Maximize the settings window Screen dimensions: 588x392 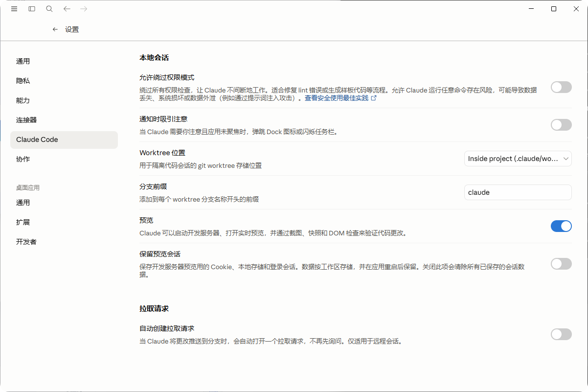pyautogui.click(x=554, y=9)
